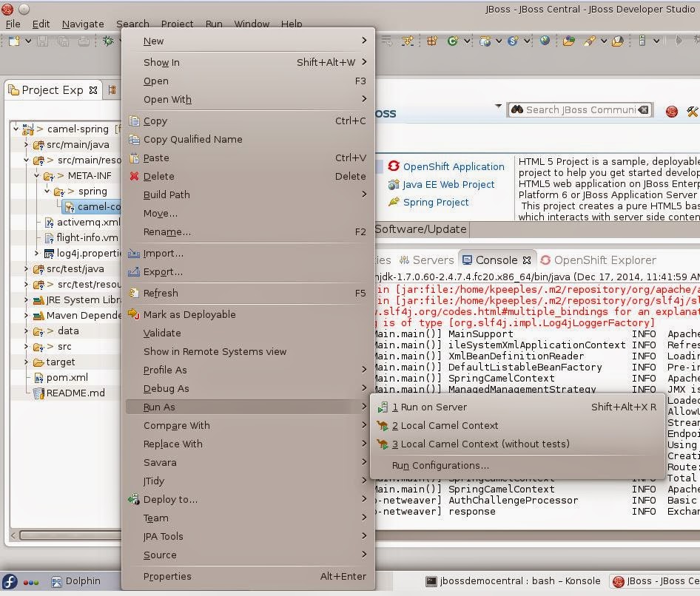Viewport: 700px width, 596px height.
Task: Collapse the camel-spring project node
Action: pos(16,129)
